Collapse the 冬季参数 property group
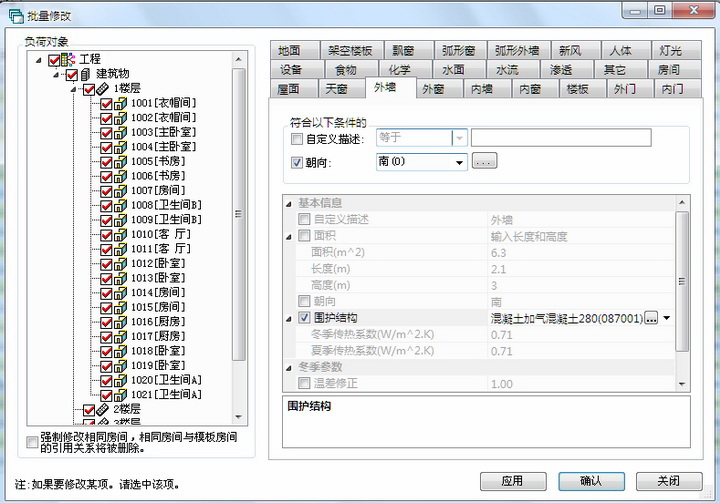 [289, 368]
